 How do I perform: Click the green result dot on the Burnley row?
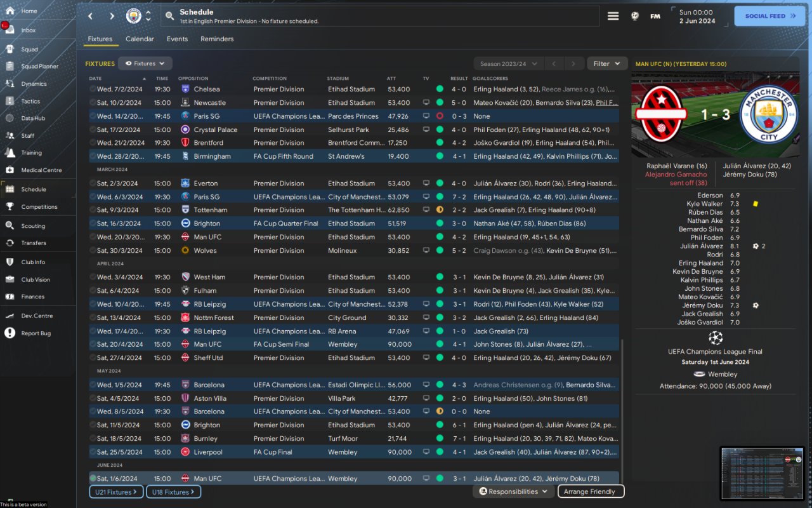point(440,438)
